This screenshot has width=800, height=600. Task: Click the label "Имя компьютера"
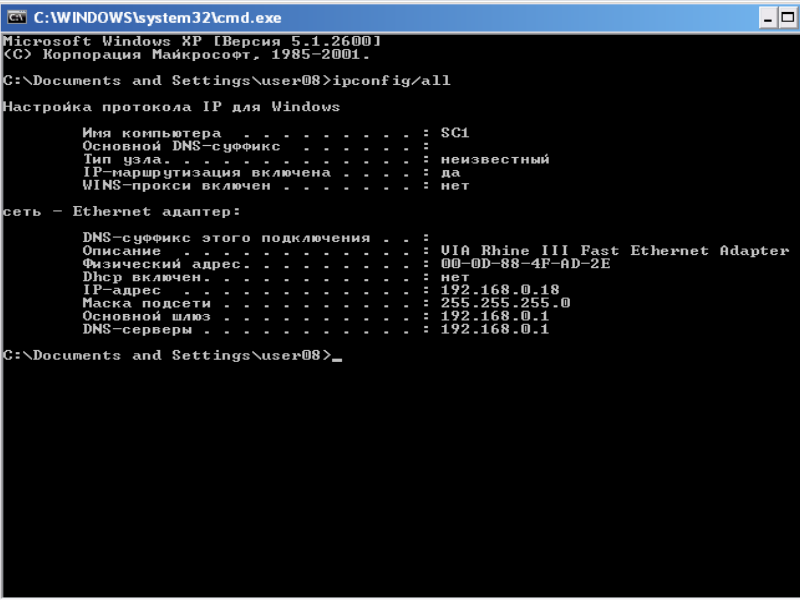pos(152,134)
